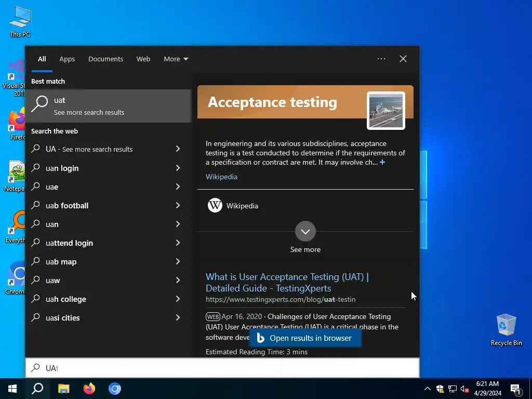Select the Everything desktop shortcut
532x399 pixels.
tap(15, 228)
